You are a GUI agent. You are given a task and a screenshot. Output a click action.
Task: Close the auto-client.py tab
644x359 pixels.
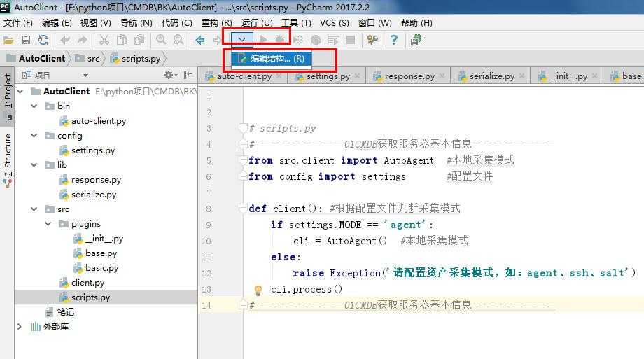coord(279,76)
